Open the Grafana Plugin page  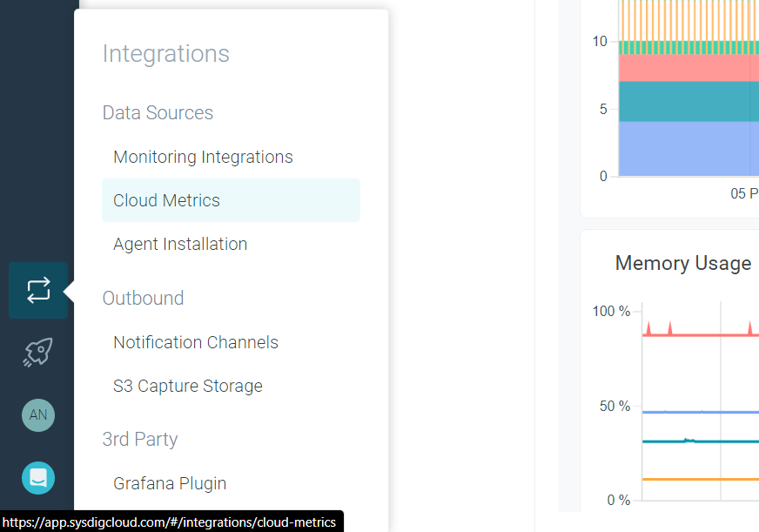click(169, 483)
